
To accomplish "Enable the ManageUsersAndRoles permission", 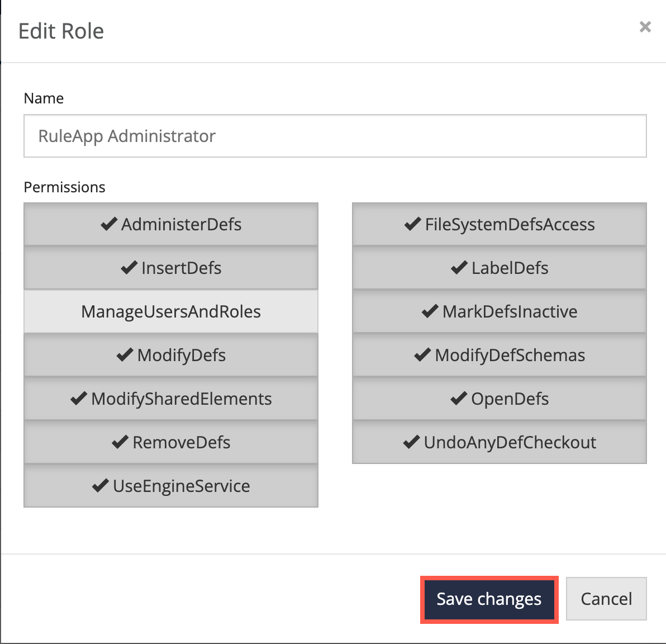I will click(171, 311).
